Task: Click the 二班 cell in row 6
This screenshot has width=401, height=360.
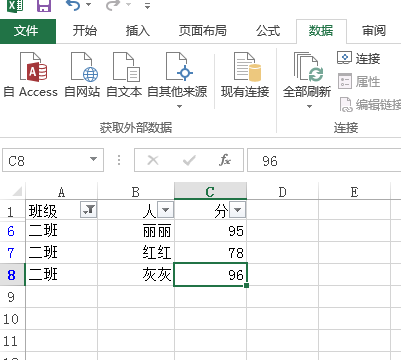Action: (x=62, y=231)
